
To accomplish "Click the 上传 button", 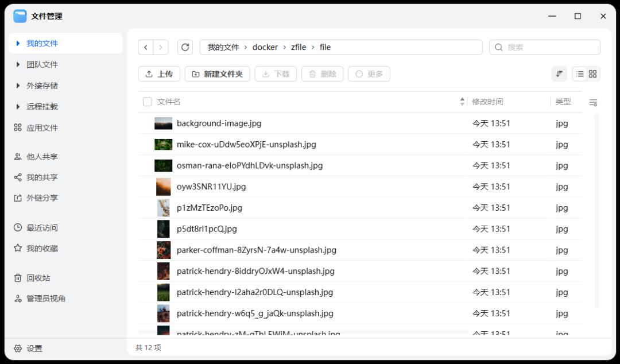I will point(159,74).
